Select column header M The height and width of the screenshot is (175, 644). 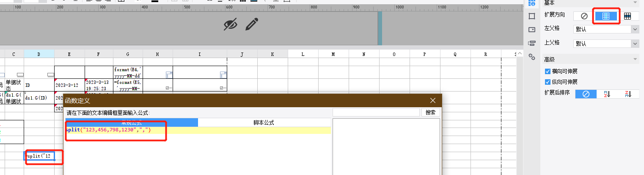(x=333, y=54)
